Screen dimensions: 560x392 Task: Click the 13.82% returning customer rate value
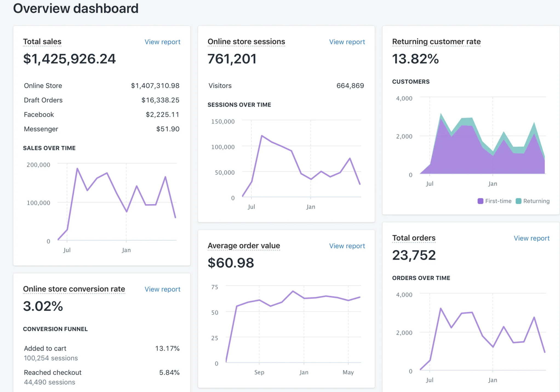click(x=415, y=59)
